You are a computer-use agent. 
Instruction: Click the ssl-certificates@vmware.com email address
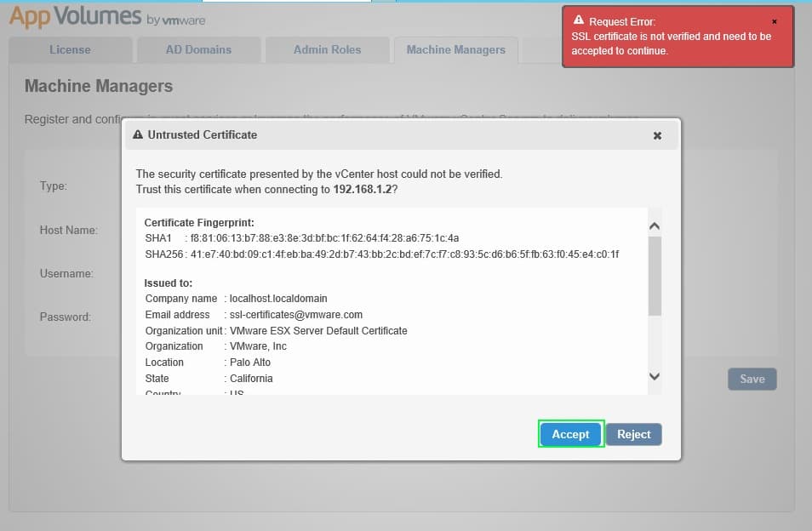tap(296, 315)
